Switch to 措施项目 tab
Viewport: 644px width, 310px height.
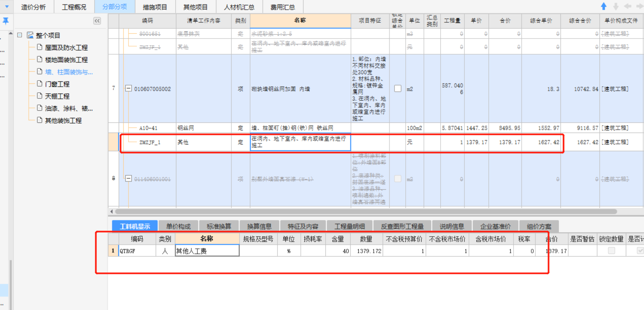pos(155,7)
